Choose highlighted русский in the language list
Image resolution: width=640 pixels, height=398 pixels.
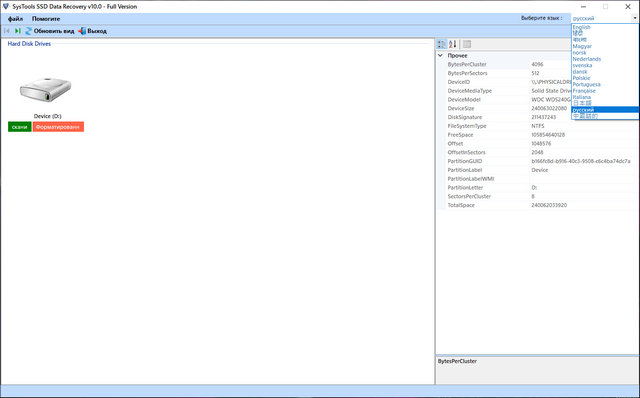click(605, 110)
